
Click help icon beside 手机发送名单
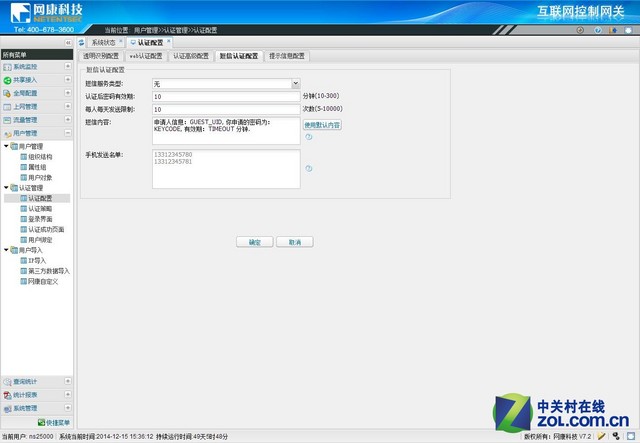coord(309,168)
